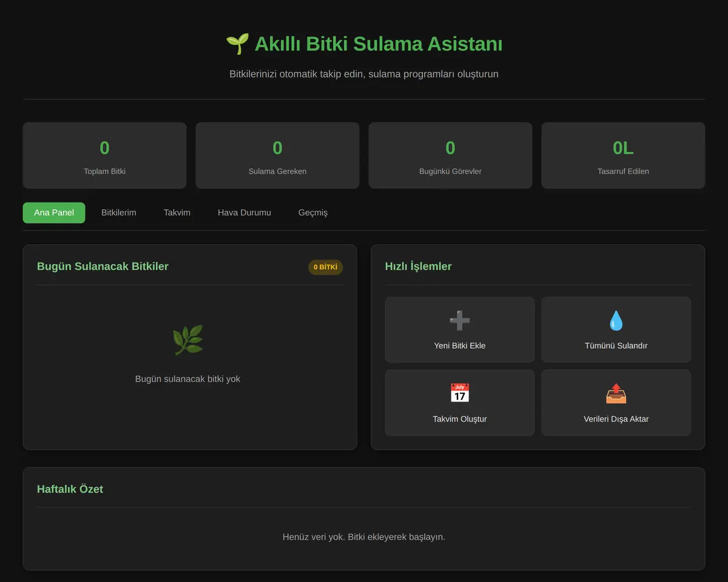Click the outbox export tray icon
728x582 pixels.
616,393
